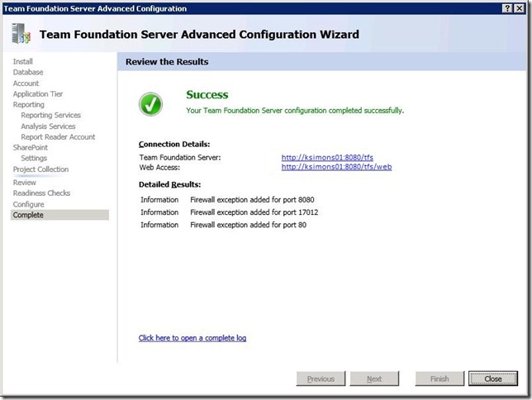
Task: Click the help question mark button in title bar
Action: tap(507, 8)
